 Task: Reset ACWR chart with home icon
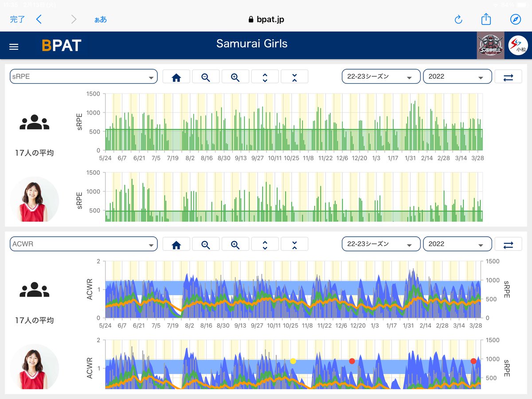(176, 244)
